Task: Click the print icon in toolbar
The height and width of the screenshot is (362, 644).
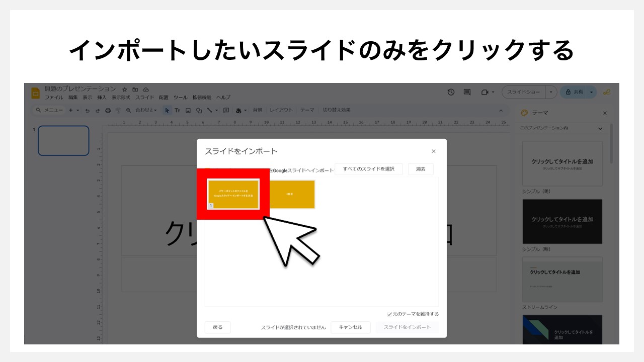Action: tap(108, 110)
